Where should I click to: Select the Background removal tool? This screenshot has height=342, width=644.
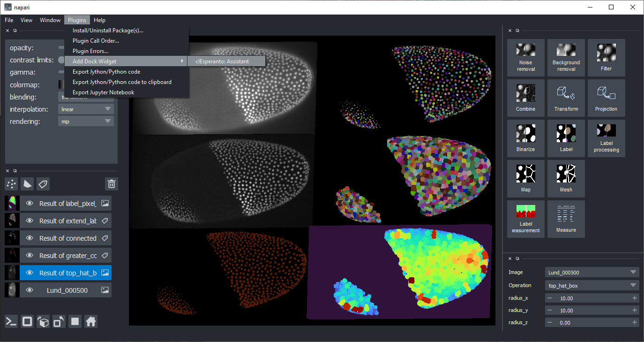[x=566, y=58]
